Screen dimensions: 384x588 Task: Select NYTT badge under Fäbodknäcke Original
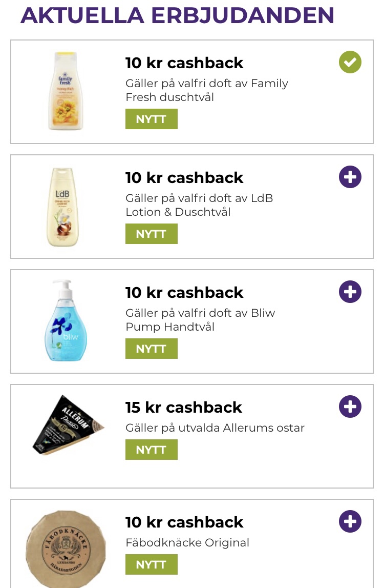pos(152,564)
